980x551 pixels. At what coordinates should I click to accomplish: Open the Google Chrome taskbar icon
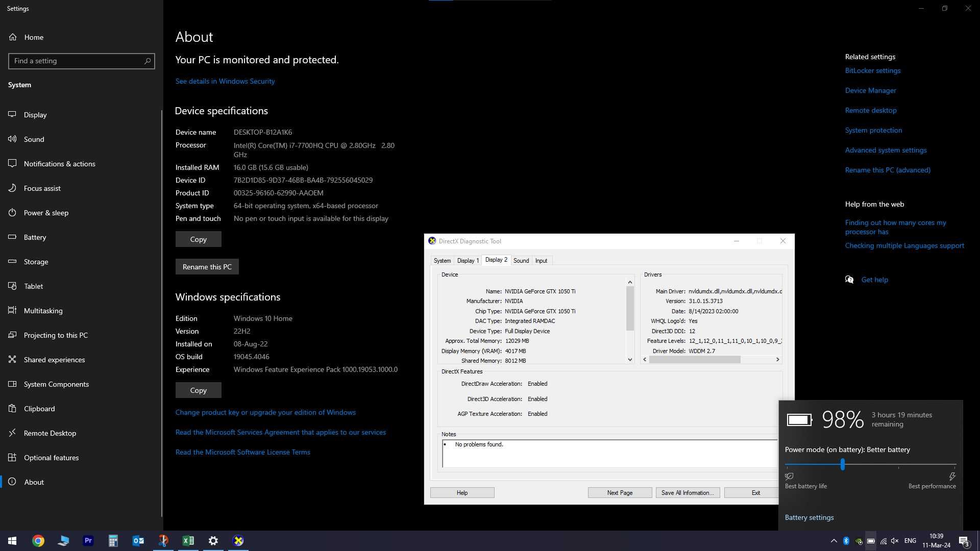[38, 540]
